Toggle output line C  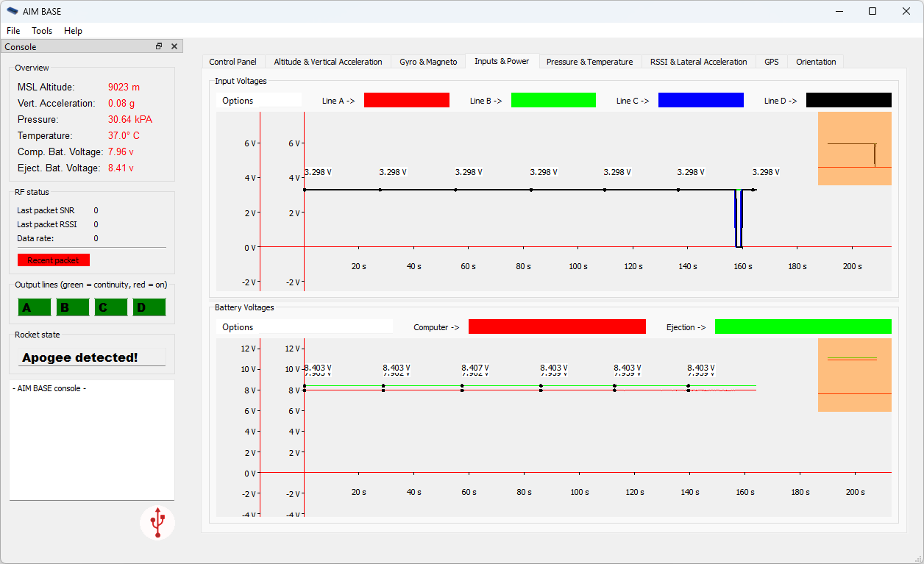(111, 307)
